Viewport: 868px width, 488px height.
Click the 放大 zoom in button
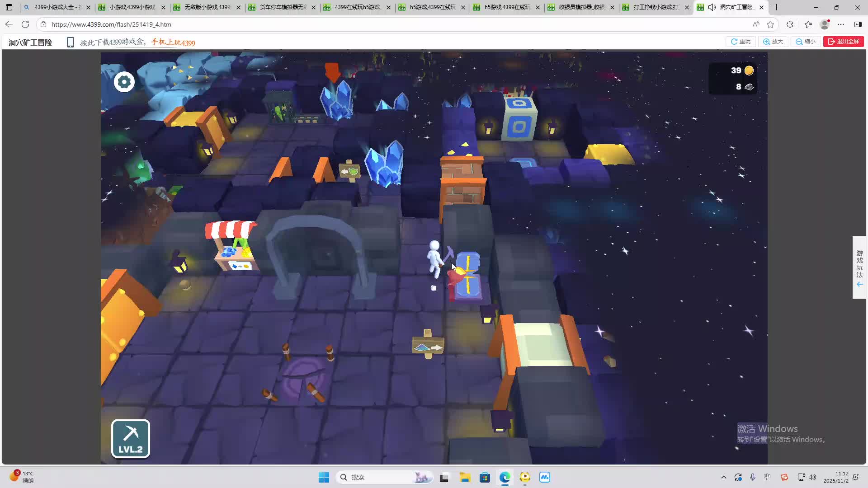[773, 42]
